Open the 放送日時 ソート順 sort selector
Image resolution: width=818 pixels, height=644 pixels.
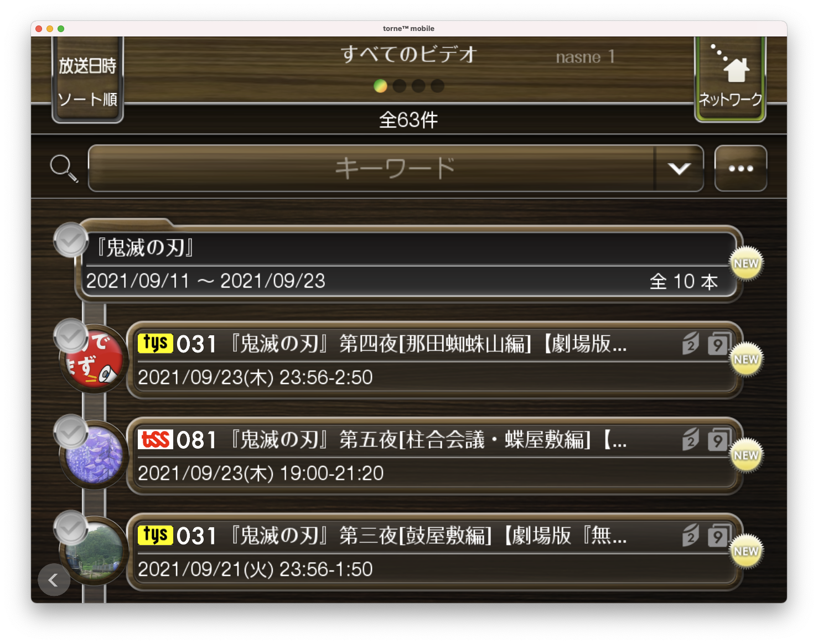tap(87, 80)
